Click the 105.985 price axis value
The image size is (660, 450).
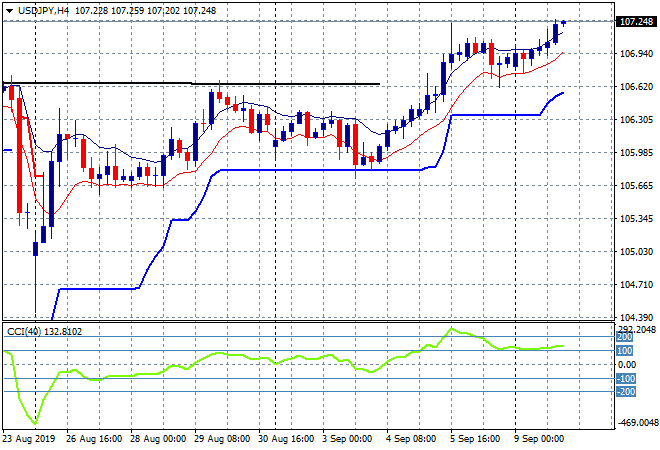coord(636,152)
